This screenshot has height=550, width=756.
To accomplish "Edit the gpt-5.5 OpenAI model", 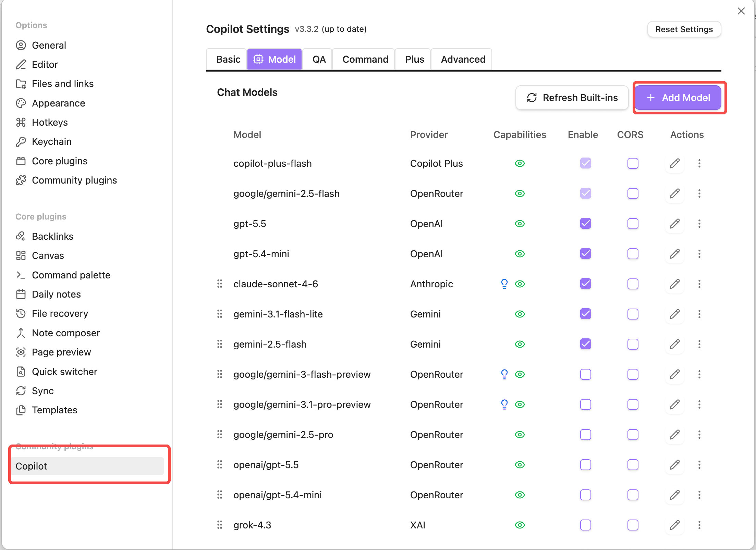I will click(674, 224).
